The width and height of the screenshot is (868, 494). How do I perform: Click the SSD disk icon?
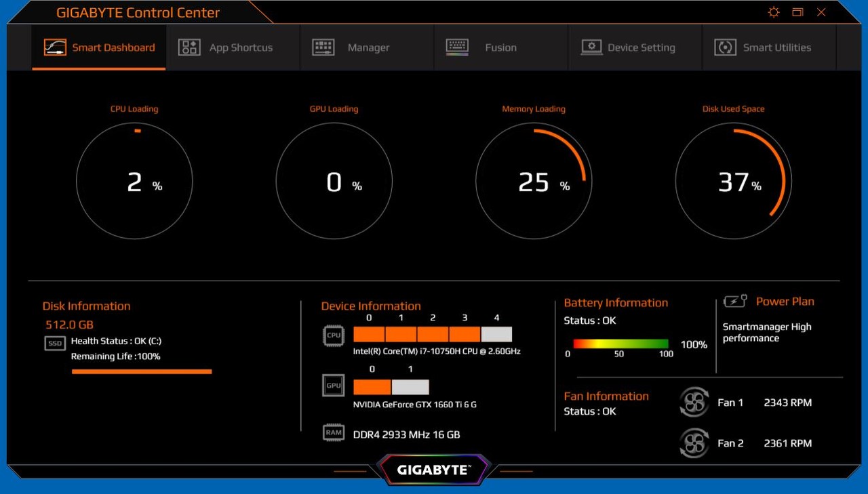tap(55, 344)
